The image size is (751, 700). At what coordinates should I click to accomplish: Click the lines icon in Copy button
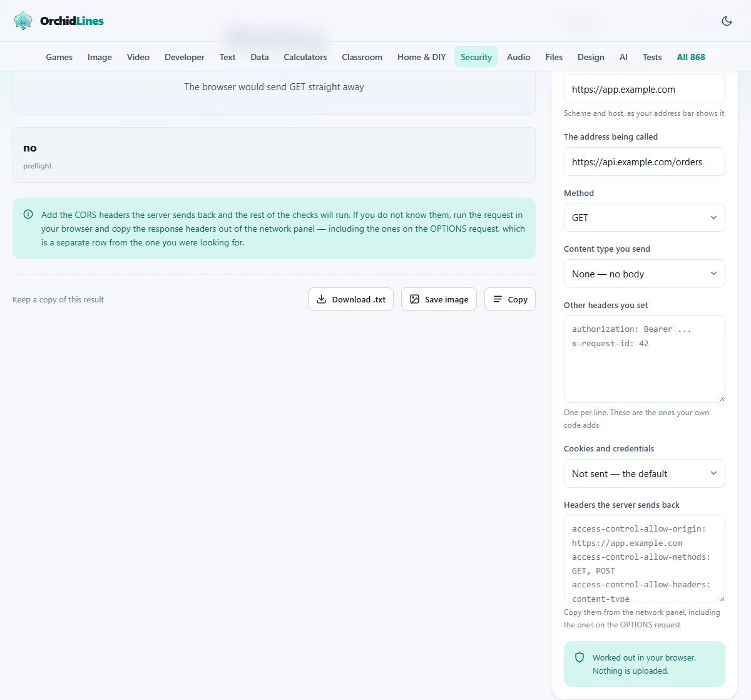click(498, 299)
